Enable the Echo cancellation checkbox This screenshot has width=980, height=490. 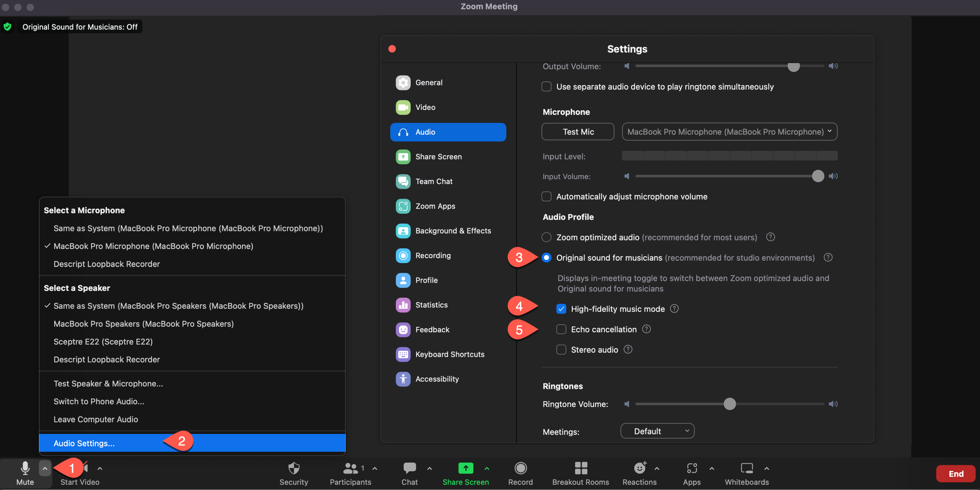point(561,329)
